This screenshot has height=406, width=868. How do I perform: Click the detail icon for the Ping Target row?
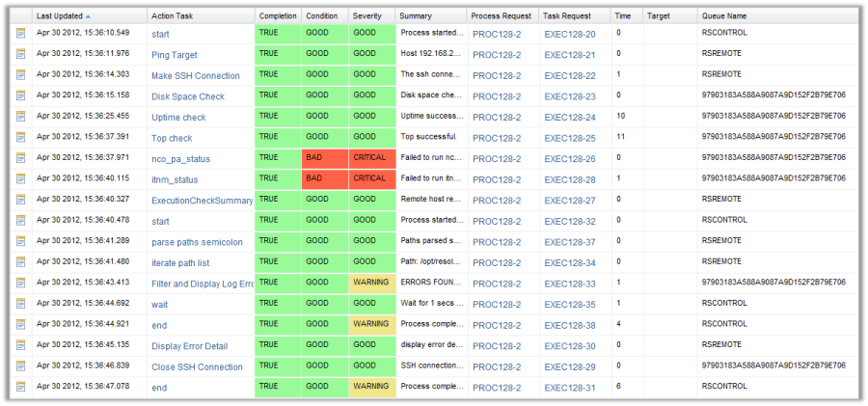20,54
